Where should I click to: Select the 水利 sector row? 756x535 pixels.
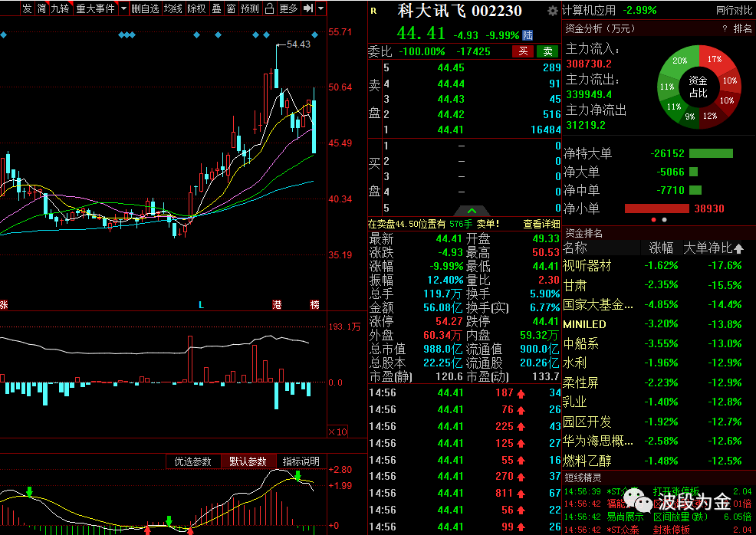pyautogui.click(x=659, y=363)
